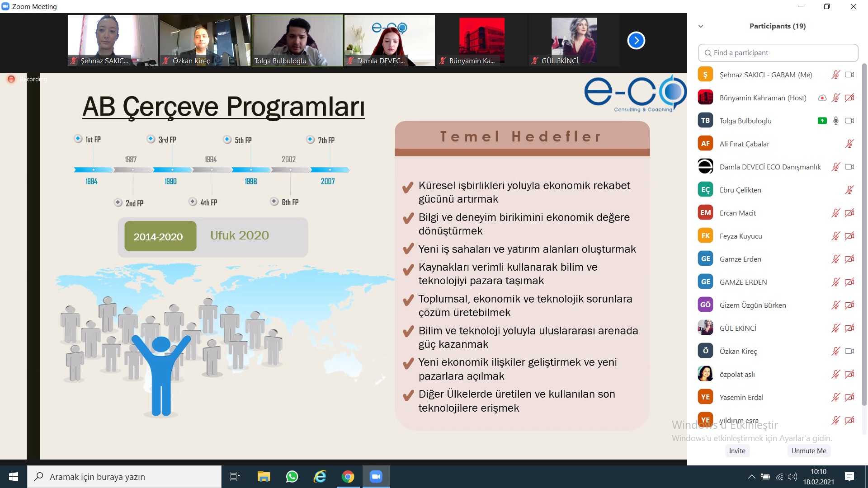
Task: Toggle Ercan Macit's disabled camera icon
Action: point(849,213)
